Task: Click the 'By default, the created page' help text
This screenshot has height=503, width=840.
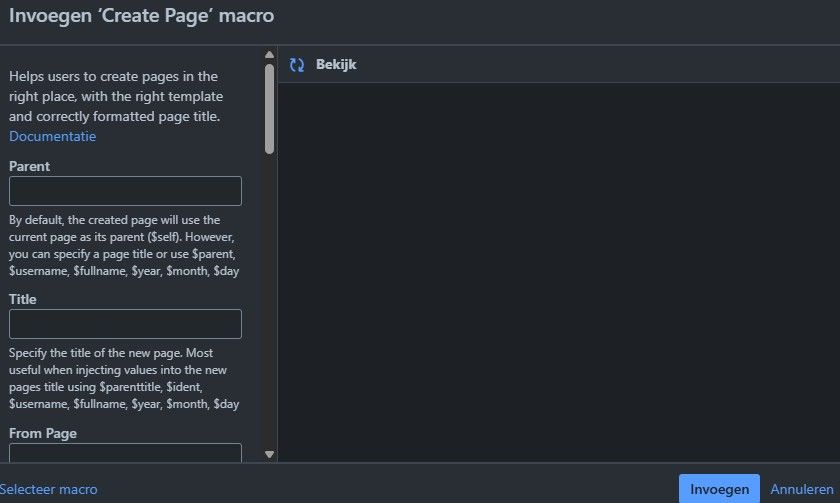Action: pyautogui.click(x=124, y=245)
